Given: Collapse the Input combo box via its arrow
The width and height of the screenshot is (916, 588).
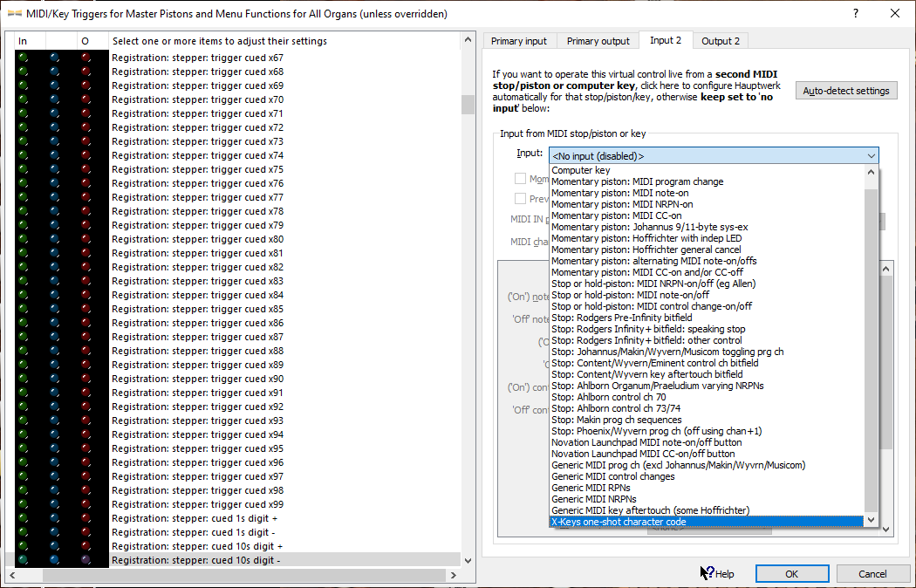Looking at the screenshot, I should 871,155.
